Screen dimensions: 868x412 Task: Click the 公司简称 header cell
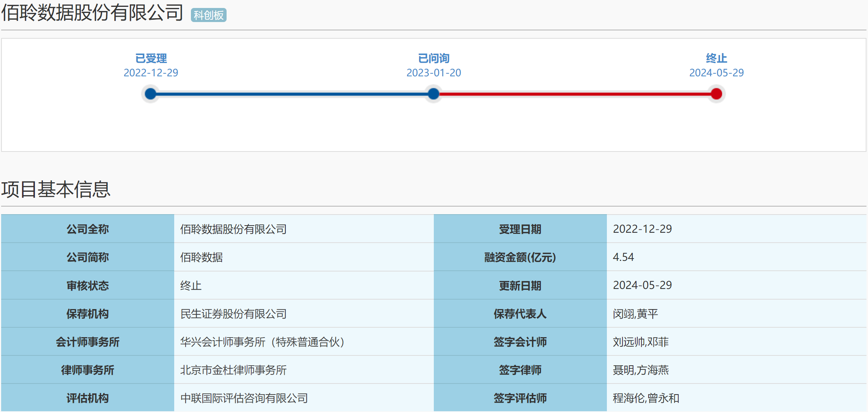click(x=88, y=257)
